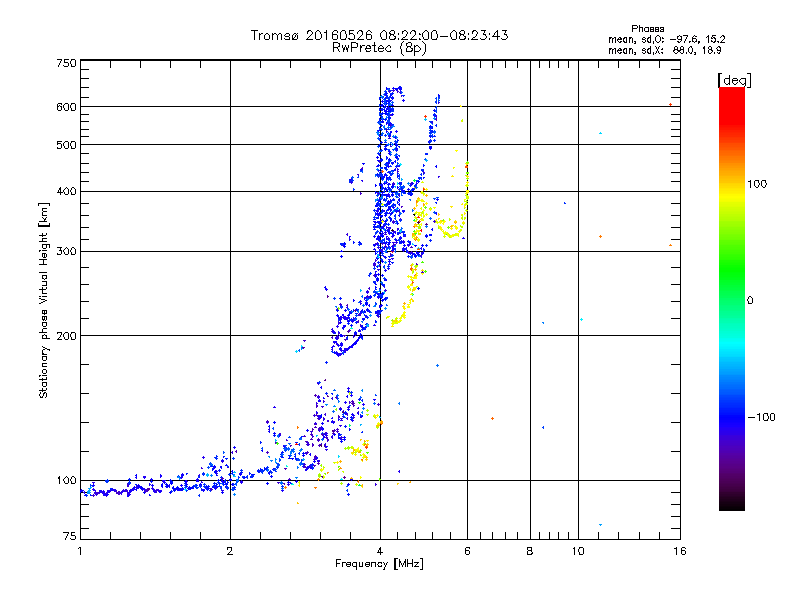The image size is (800, 600).
Task: Click the '2' frequency axis tick label
Action: [x=230, y=551]
